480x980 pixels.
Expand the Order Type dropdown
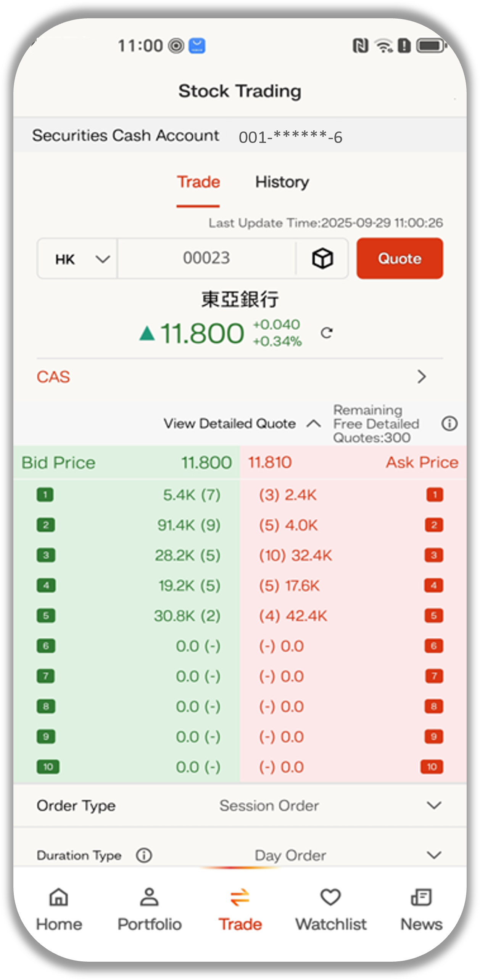pyautogui.click(x=434, y=805)
